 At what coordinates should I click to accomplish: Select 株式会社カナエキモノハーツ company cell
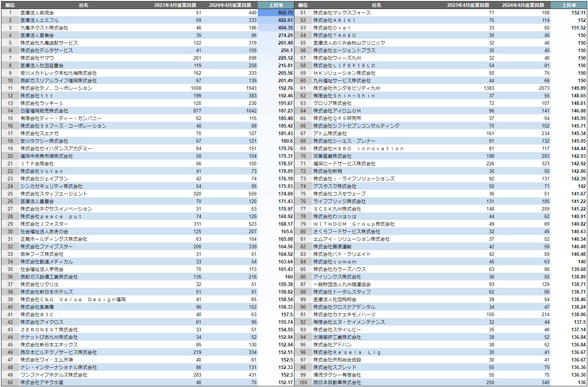(344, 314)
